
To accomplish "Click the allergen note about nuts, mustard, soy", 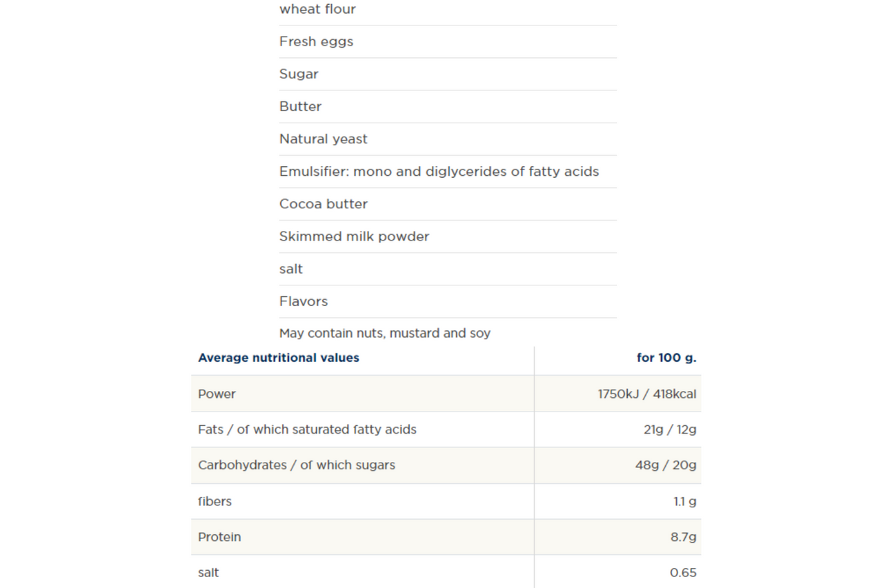I will coord(385,333).
